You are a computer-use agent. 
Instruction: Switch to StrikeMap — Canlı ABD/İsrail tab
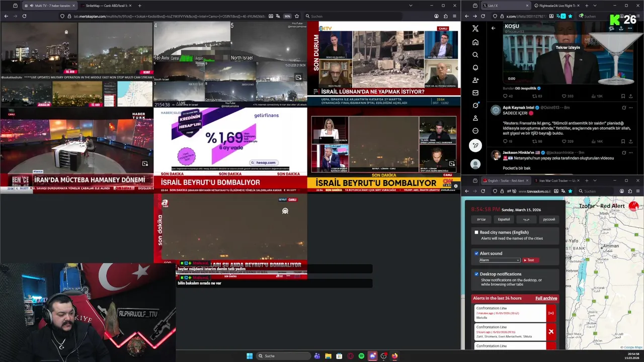coord(106,6)
